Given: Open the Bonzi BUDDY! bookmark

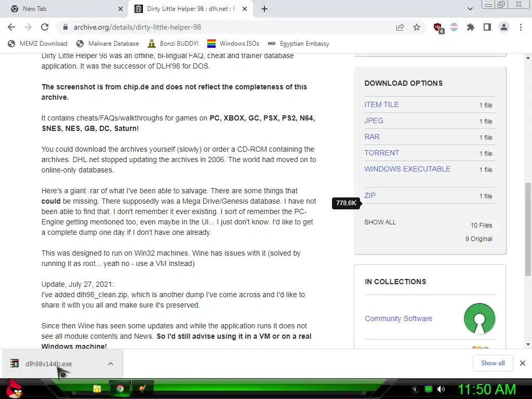Looking at the screenshot, I should click(173, 44).
